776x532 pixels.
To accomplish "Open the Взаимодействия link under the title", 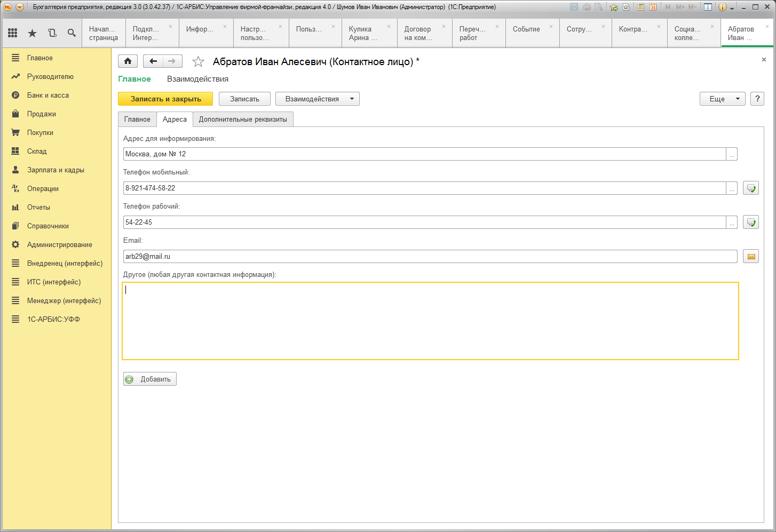I will pyautogui.click(x=197, y=79).
